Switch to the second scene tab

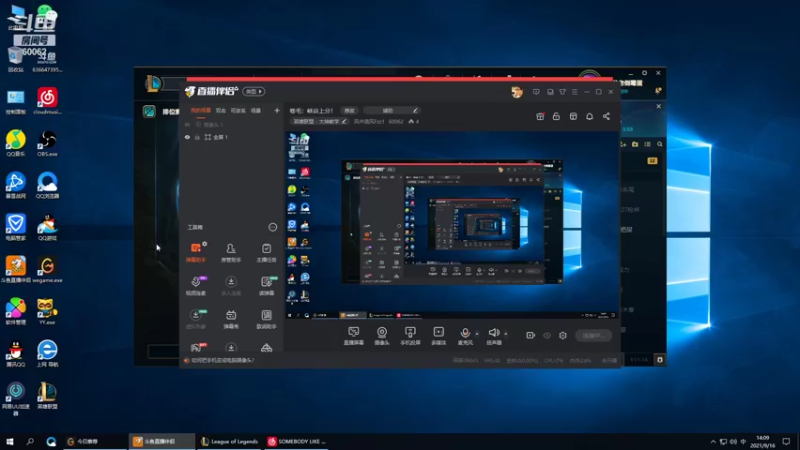(220, 110)
